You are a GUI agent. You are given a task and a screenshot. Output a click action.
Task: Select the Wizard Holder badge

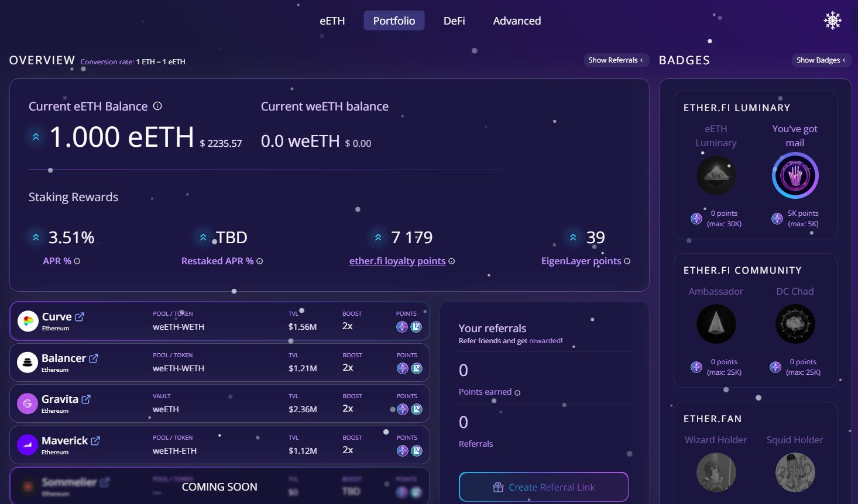pos(716,472)
